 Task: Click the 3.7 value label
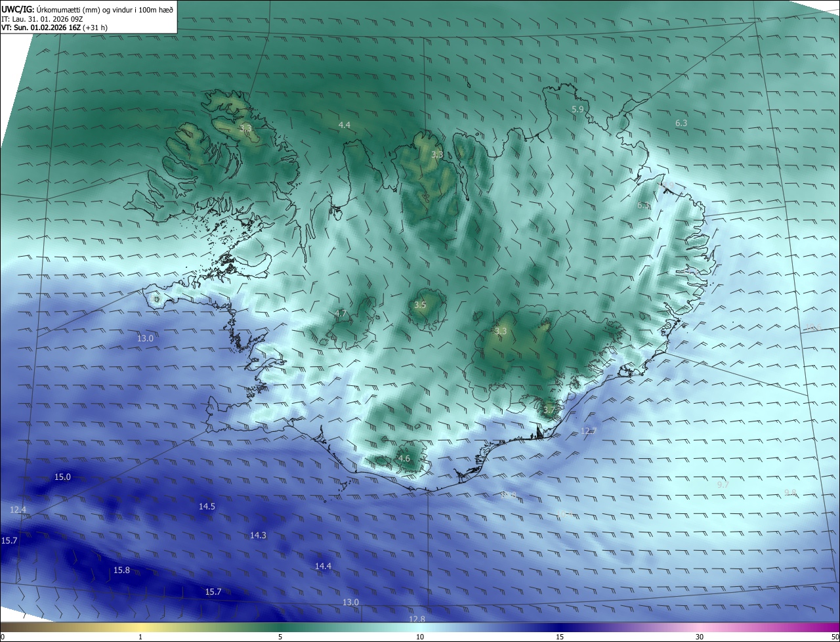point(549,410)
